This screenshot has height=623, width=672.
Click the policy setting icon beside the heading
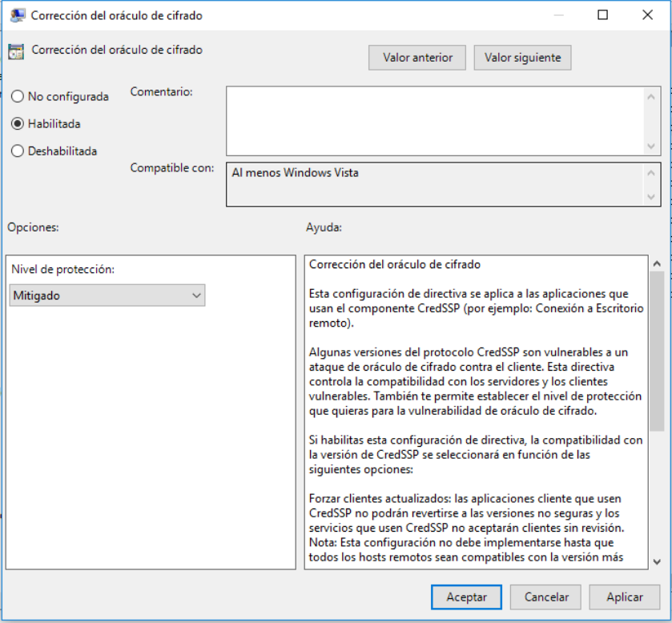(16, 51)
